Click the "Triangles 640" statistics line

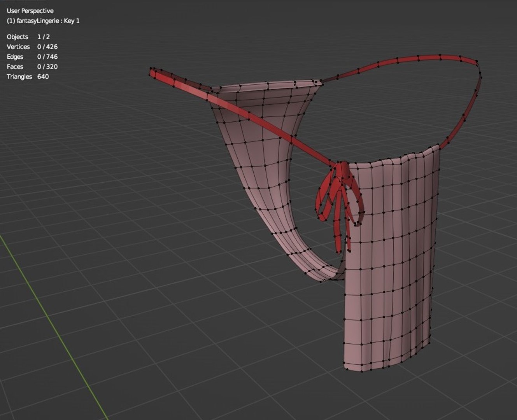point(28,77)
